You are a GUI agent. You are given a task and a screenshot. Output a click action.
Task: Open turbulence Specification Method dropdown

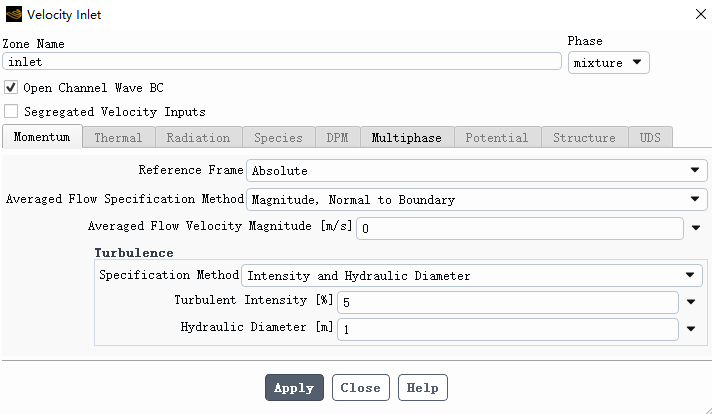coord(472,276)
